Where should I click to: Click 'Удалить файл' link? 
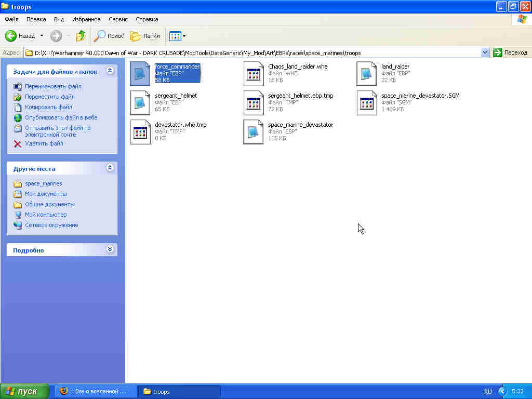[44, 143]
